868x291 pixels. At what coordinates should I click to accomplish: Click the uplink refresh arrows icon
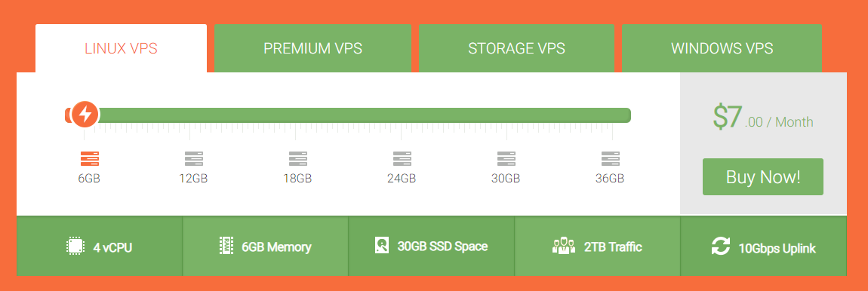pyautogui.click(x=721, y=247)
